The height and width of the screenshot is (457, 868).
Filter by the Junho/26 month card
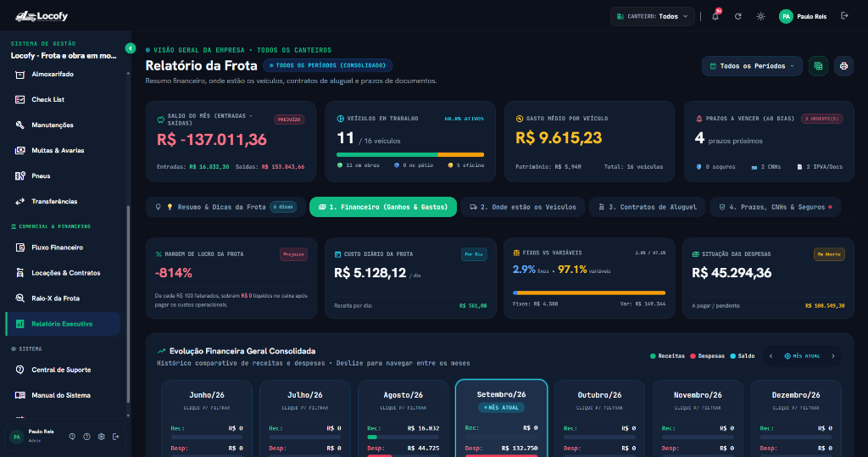(x=207, y=419)
